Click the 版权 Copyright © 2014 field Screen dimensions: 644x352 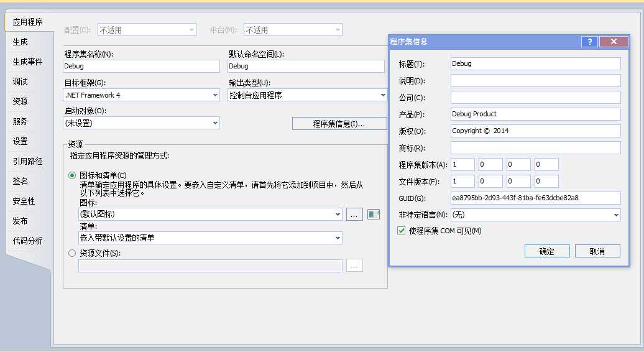click(536, 131)
